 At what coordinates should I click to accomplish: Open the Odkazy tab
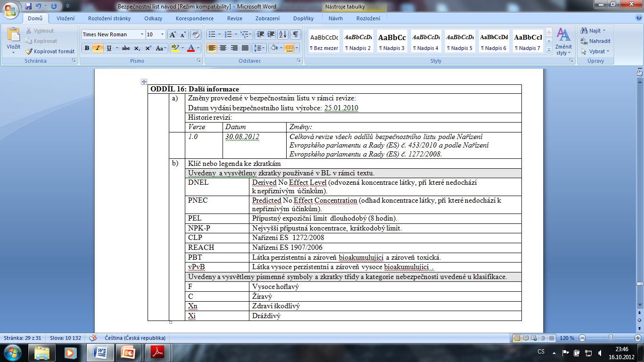[x=154, y=18]
